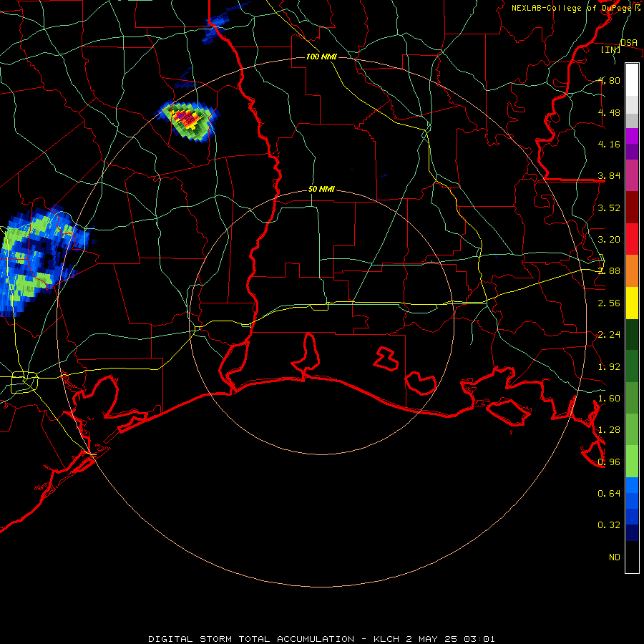Image resolution: width=644 pixels, height=644 pixels.
Task: Click the 4.48 legend value
Action: point(609,112)
